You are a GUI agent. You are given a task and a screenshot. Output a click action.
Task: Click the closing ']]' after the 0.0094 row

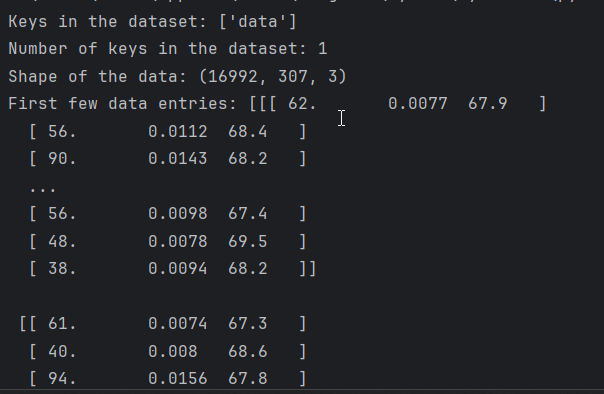(x=308, y=269)
